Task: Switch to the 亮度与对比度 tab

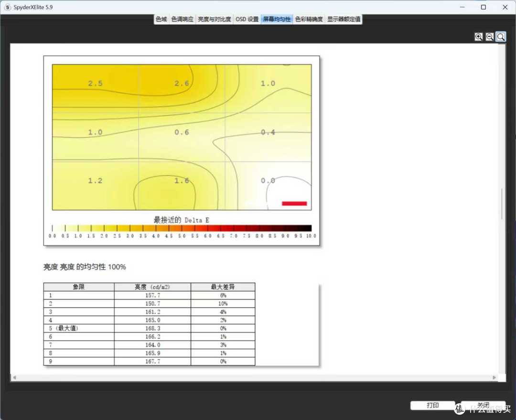Action: point(214,19)
